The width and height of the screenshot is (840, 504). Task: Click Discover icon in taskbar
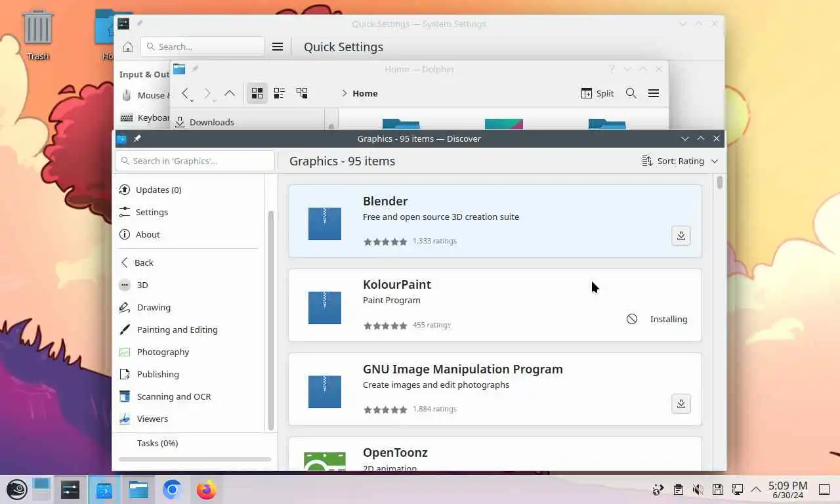[104, 489]
